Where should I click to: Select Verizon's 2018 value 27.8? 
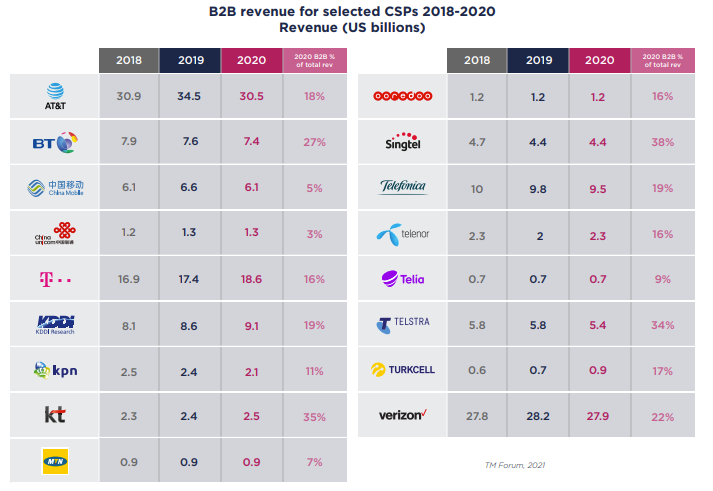point(477,416)
